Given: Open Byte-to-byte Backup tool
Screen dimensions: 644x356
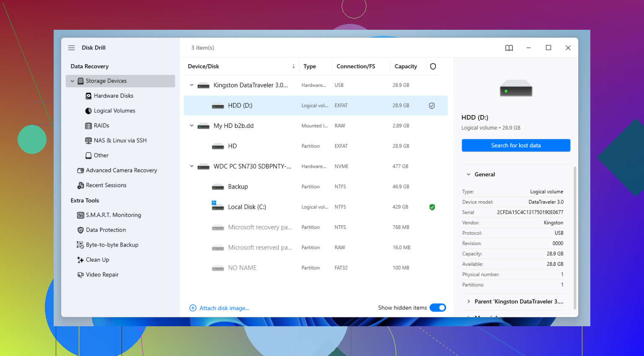Looking at the screenshot, I should tap(112, 245).
